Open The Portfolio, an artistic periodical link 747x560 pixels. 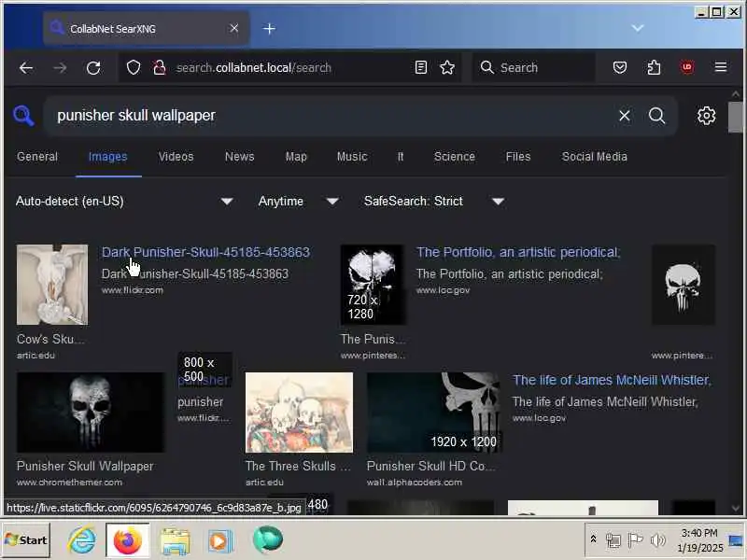pyautogui.click(x=518, y=252)
